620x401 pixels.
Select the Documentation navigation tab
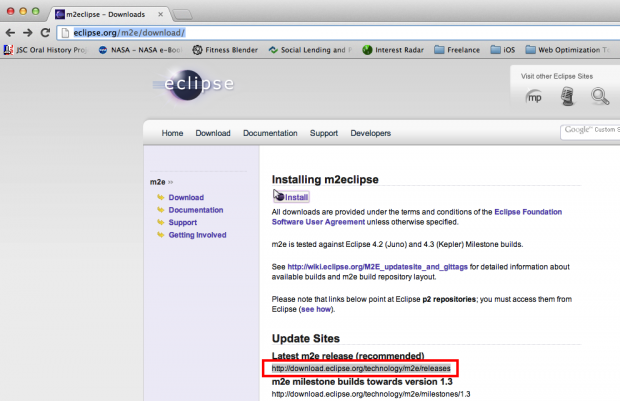point(270,133)
